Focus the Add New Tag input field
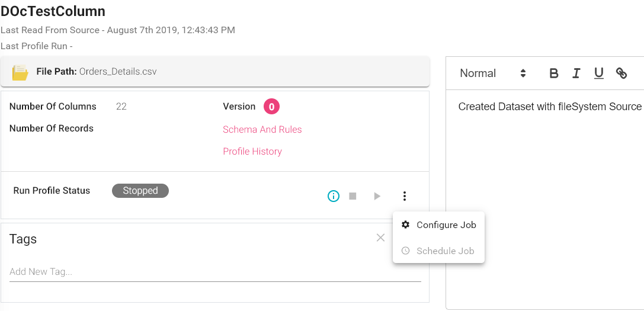 [214, 272]
